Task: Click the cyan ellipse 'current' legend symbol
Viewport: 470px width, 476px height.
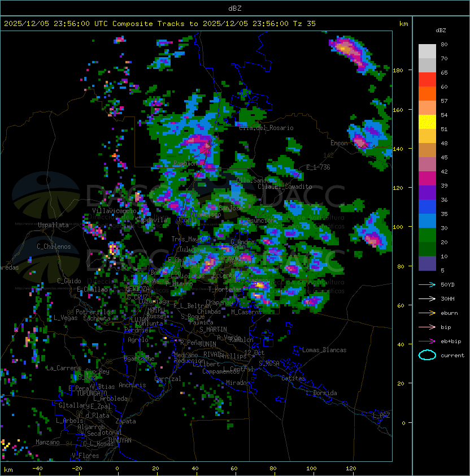Action: [427, 355]
